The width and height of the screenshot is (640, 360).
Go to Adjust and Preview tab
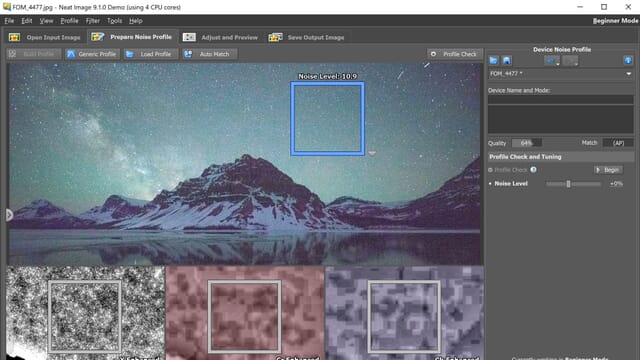[x=220, y=38]
